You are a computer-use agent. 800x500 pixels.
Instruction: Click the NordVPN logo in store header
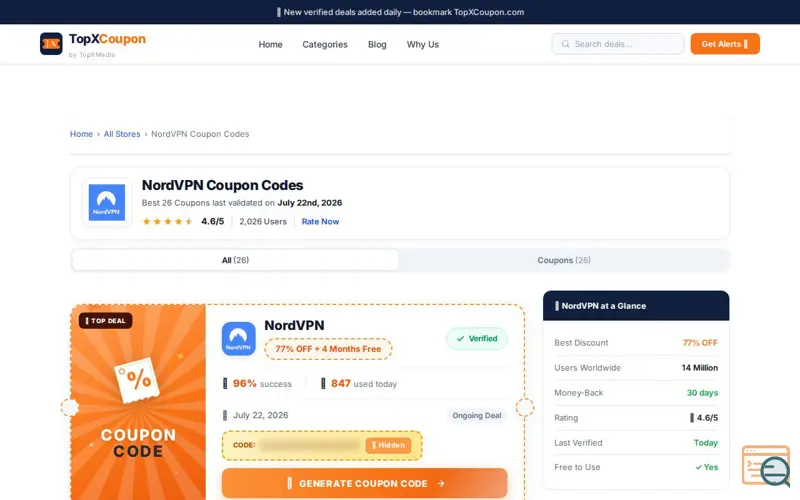107,203
